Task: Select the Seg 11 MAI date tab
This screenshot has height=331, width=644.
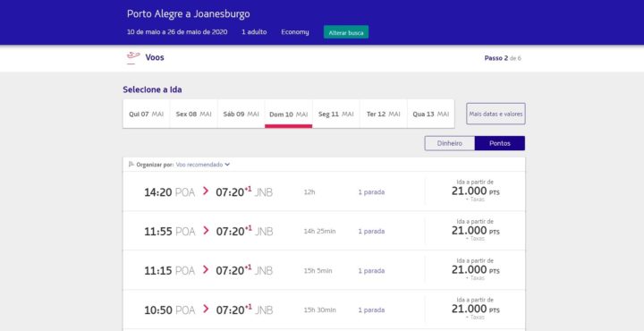Action: [x=336, y=114]
